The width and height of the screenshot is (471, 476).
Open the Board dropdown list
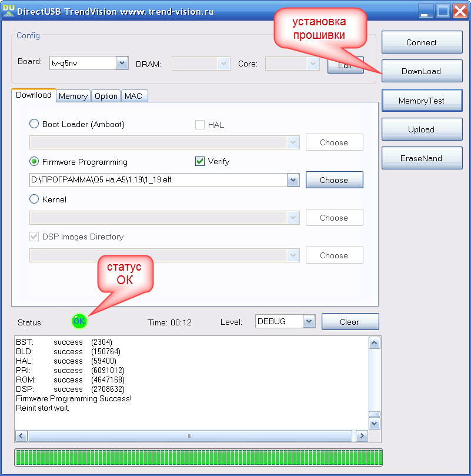click(x=122, y=63)
